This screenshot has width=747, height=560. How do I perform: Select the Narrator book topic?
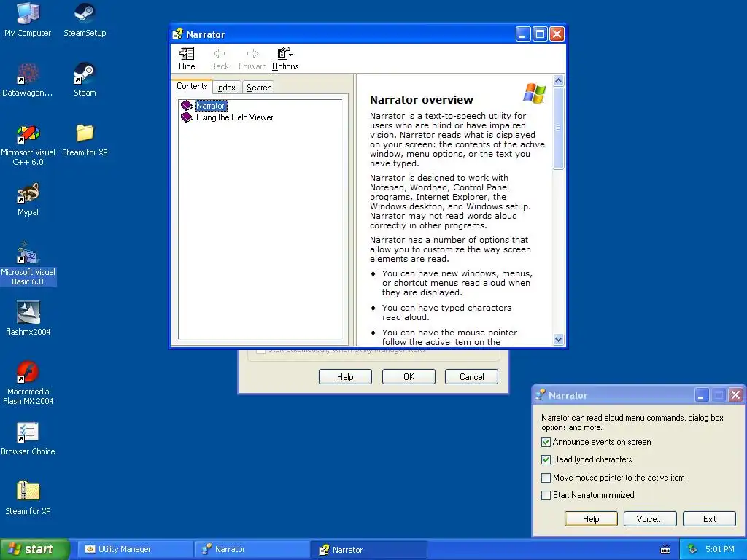(211, 106)
